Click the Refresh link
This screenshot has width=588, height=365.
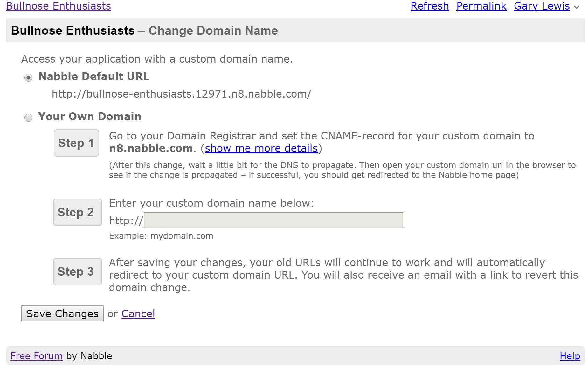click(x=429, y=6)
